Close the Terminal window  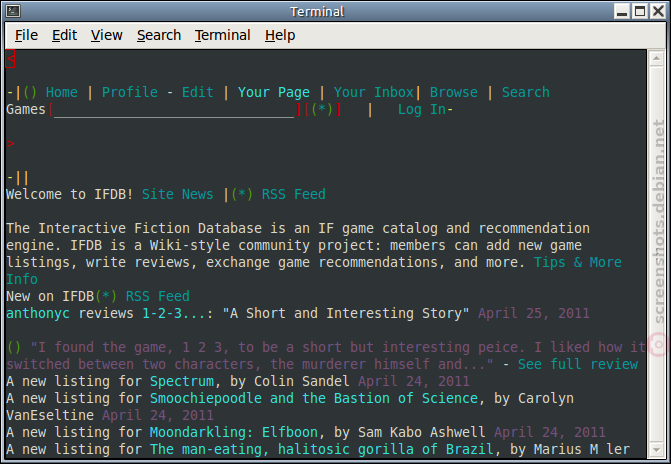[x=658, y=11]
